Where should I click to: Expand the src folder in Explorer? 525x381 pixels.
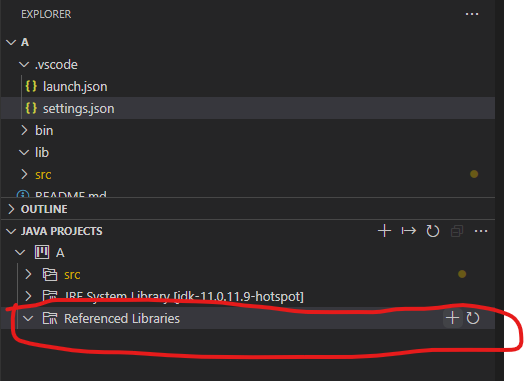(x=24, y=174)
